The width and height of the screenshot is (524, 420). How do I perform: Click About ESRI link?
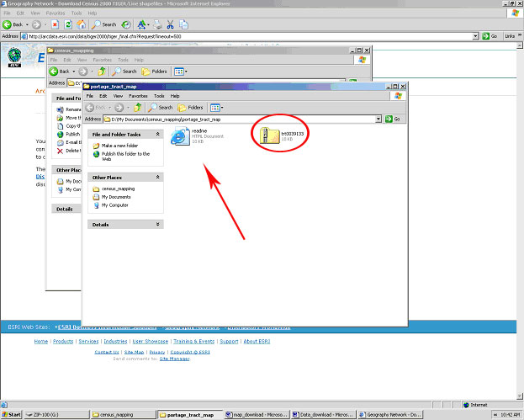click(x=257, y=342)
